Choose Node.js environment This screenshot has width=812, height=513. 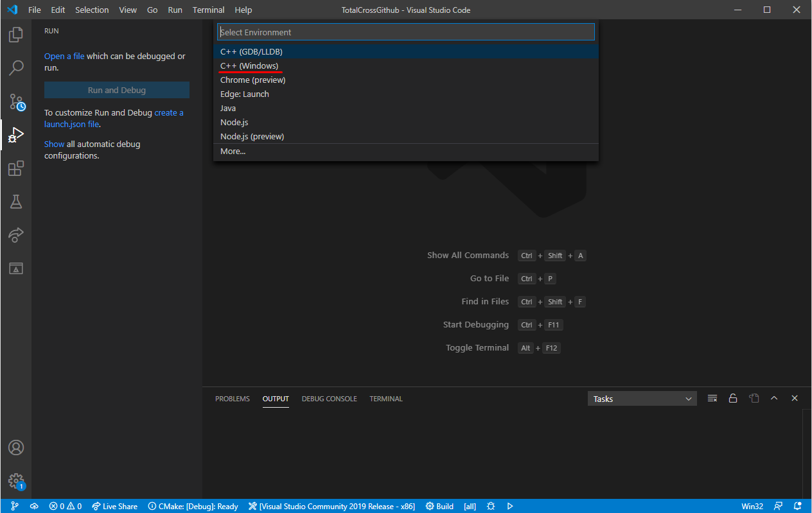(x=406, y=122)
